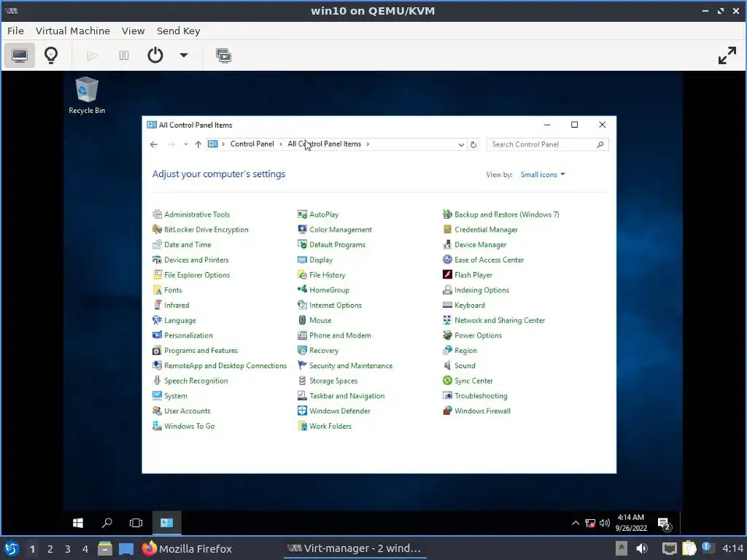This screenshot has width=747, height=560.
Task: Open the View menu
Action: point(133,31)
